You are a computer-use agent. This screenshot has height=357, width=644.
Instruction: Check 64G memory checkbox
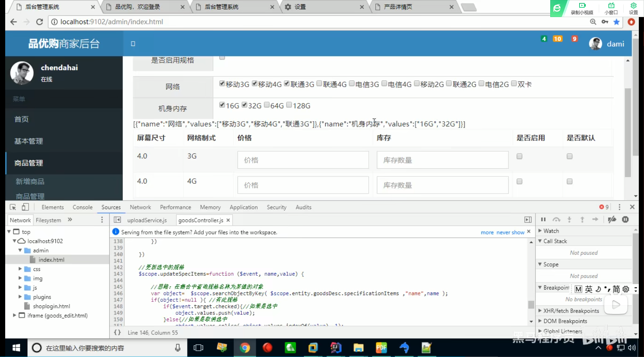pos(267,105)
